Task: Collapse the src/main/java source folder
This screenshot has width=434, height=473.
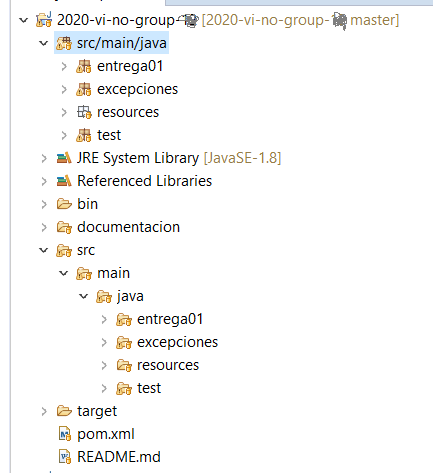Action: tap(44, 43)
